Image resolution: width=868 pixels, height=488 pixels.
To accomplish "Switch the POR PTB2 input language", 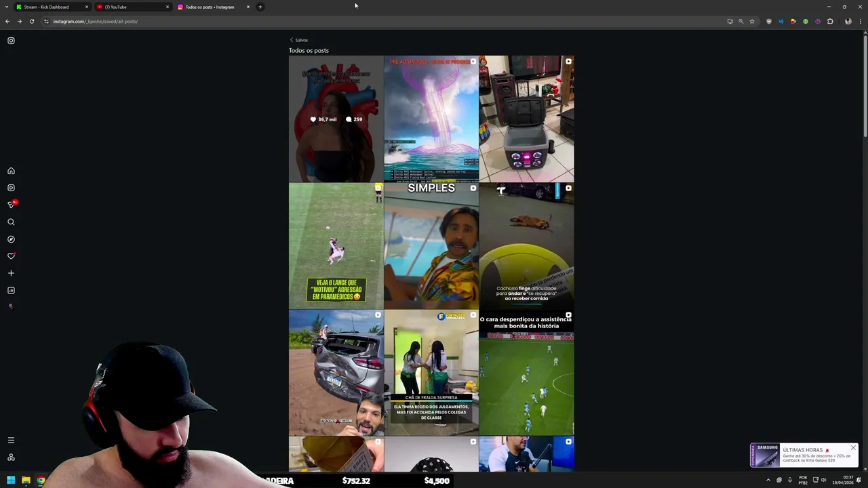I will [803, 480].
